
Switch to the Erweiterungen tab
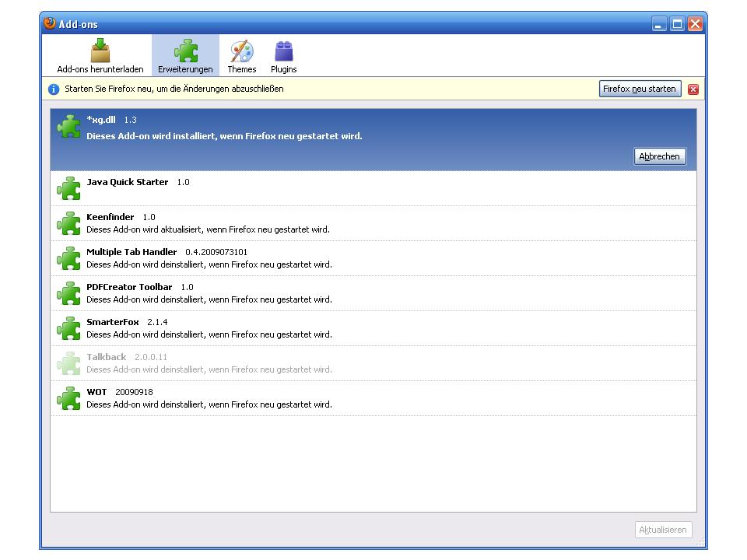coord(185,56)
